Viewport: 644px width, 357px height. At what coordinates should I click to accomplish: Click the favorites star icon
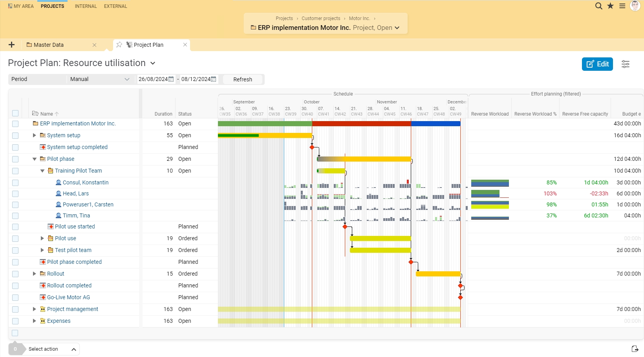tap(610, 6)
